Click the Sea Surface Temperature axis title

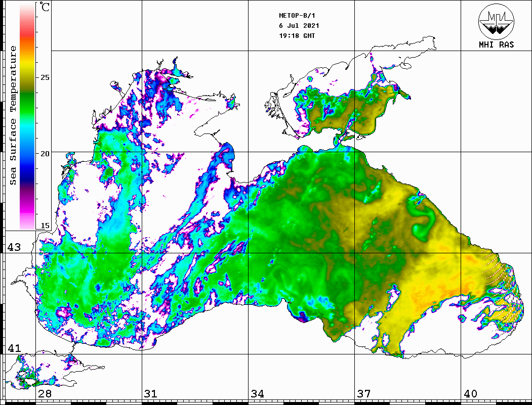pyautogui.click(x=13, y=115)
